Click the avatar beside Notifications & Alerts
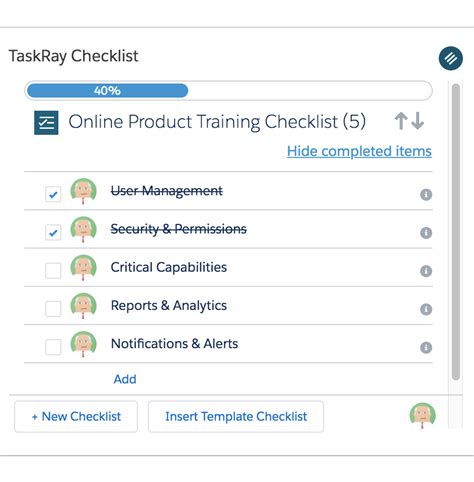This screenshot has width=474, height=482. point(83,344)
